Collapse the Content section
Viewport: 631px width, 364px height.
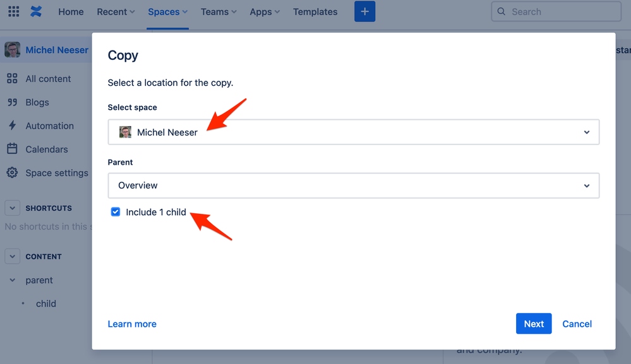click(x=12, y=256)
